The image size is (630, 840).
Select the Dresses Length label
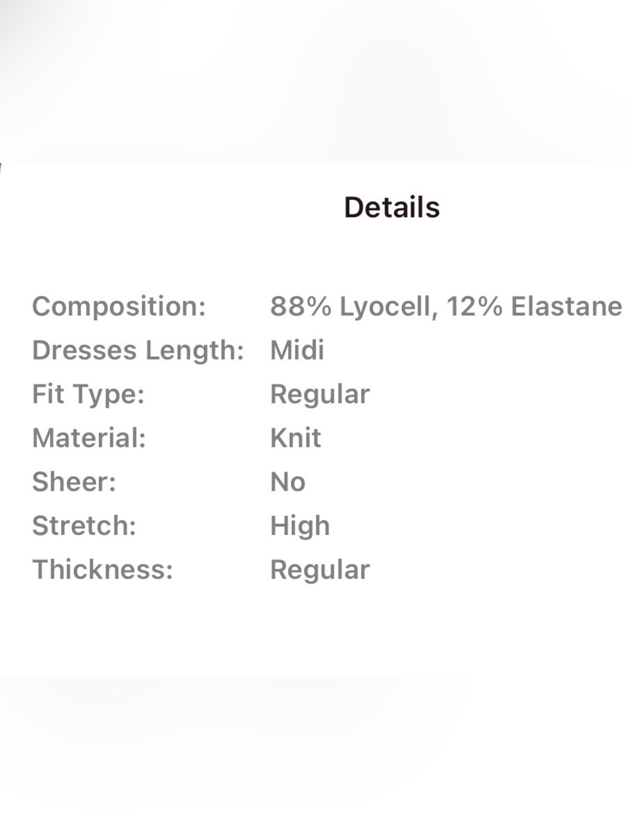[138, 350]
